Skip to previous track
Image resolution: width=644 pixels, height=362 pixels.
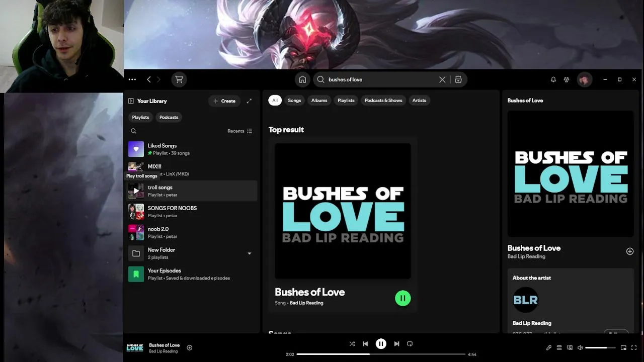[x=365, y=344]
